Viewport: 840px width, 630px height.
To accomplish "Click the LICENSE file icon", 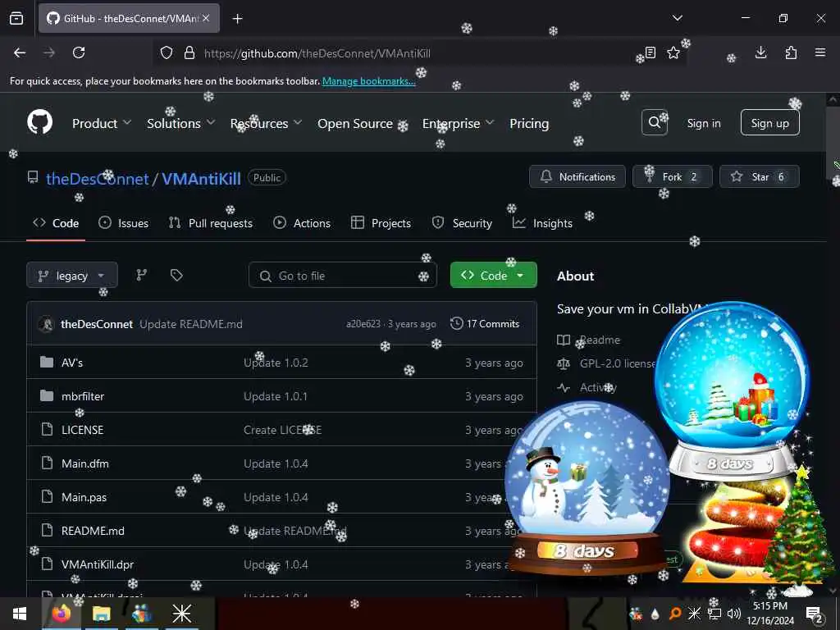I will coord(47,430).
